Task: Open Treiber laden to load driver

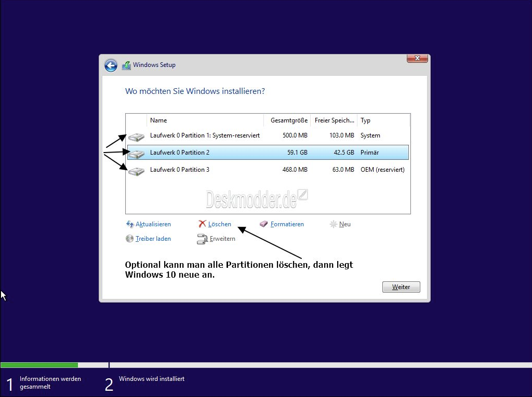Action: (x=153, y=239)
